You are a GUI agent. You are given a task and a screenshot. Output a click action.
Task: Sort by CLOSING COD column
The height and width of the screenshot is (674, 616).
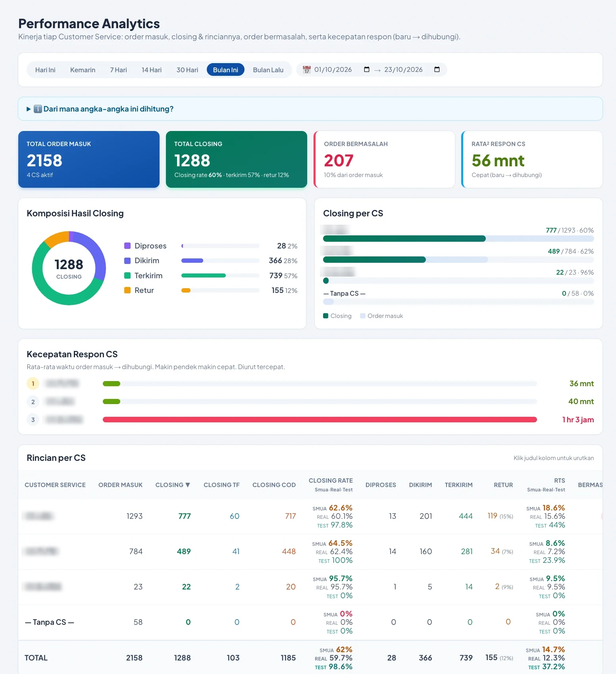point(274,485)
